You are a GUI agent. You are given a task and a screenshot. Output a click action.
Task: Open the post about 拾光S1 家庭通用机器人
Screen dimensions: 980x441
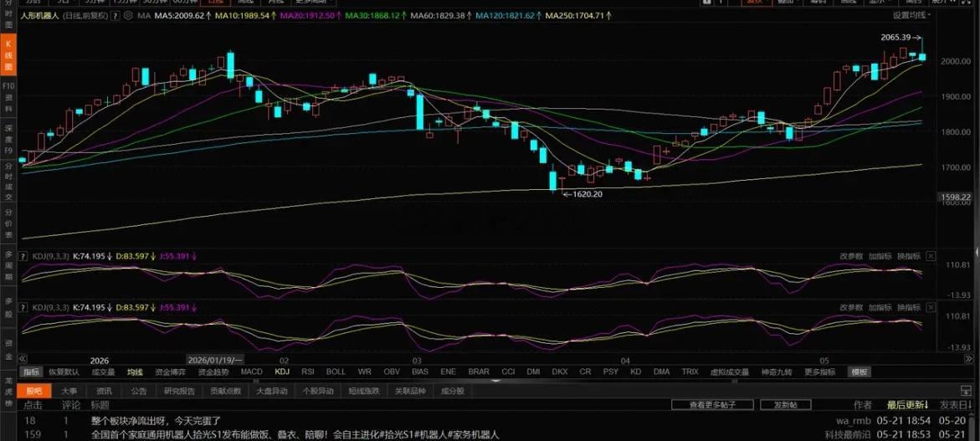pyautogui.click(x=295, y=435)
